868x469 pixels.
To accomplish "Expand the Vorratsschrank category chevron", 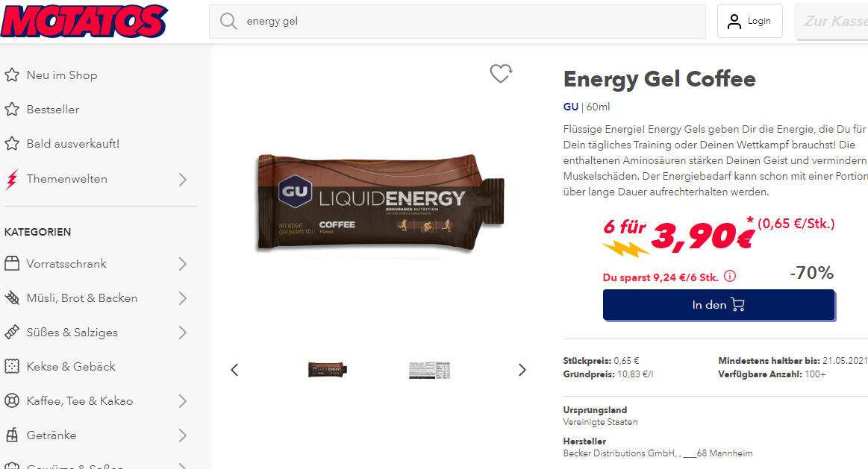I will [183, 264].
